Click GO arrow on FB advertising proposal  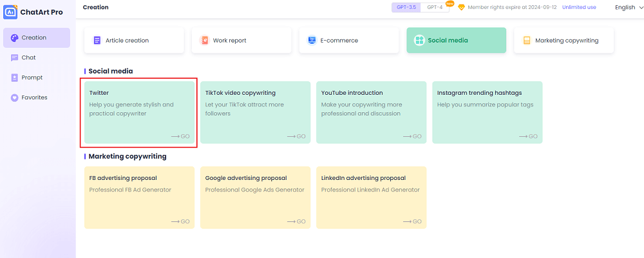tap(180, 221)
